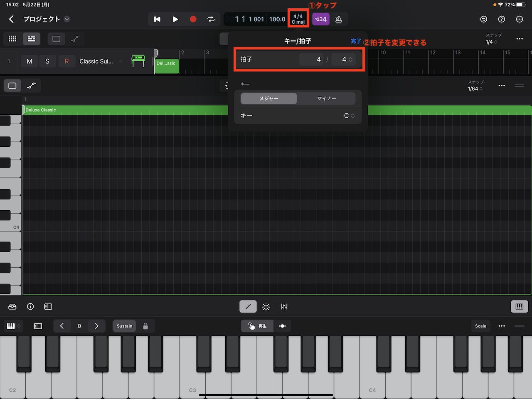This screenshot has width=532, height=399.
Task: Open the Scale button
Action: 480,326
